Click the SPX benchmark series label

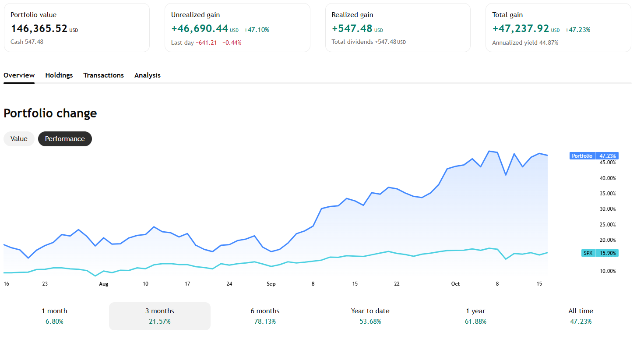point(588,253)
